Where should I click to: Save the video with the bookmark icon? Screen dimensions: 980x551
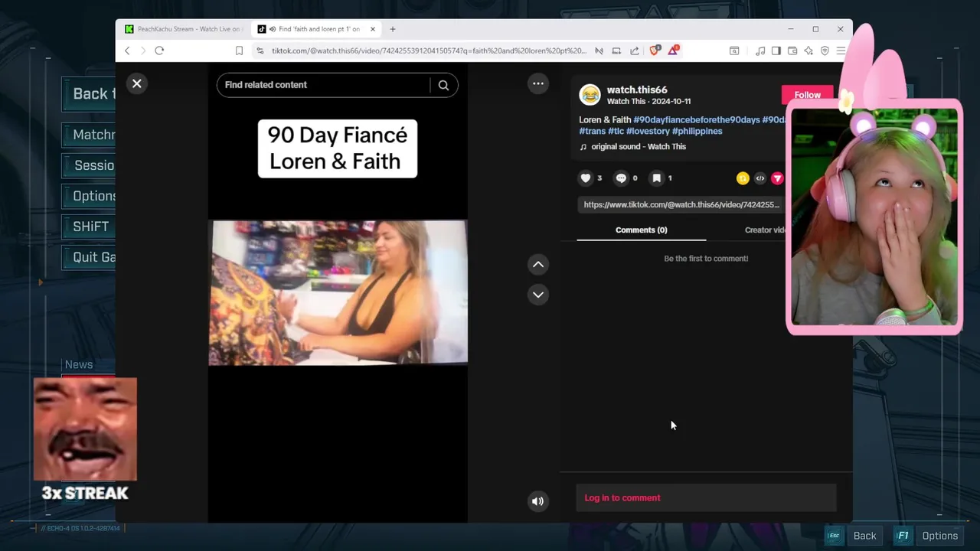pos(656,178)
